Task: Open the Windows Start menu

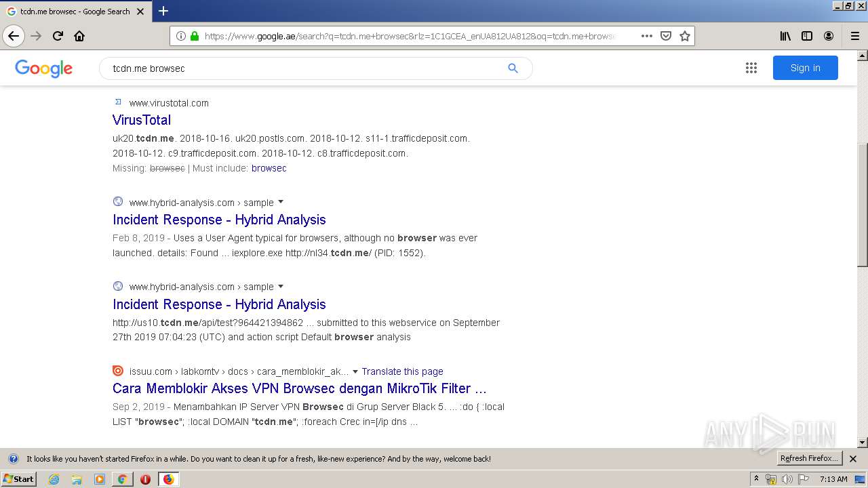Action: pos(18,479)
